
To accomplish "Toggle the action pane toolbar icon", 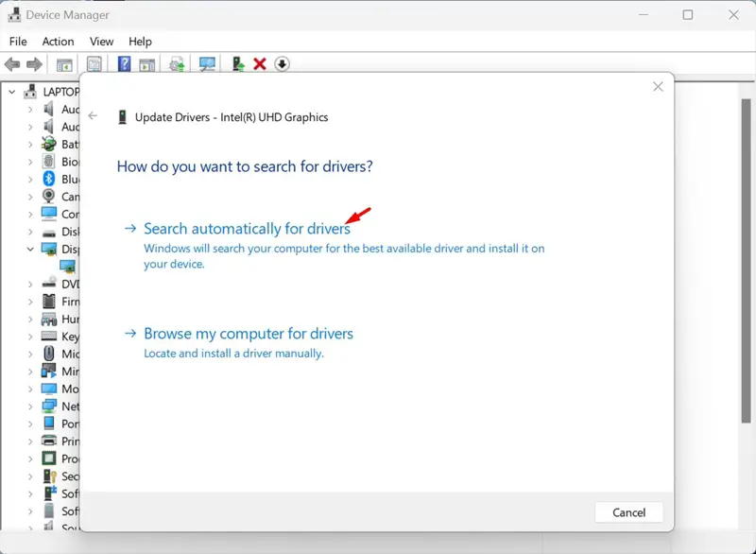I will [x=147, y=64].
